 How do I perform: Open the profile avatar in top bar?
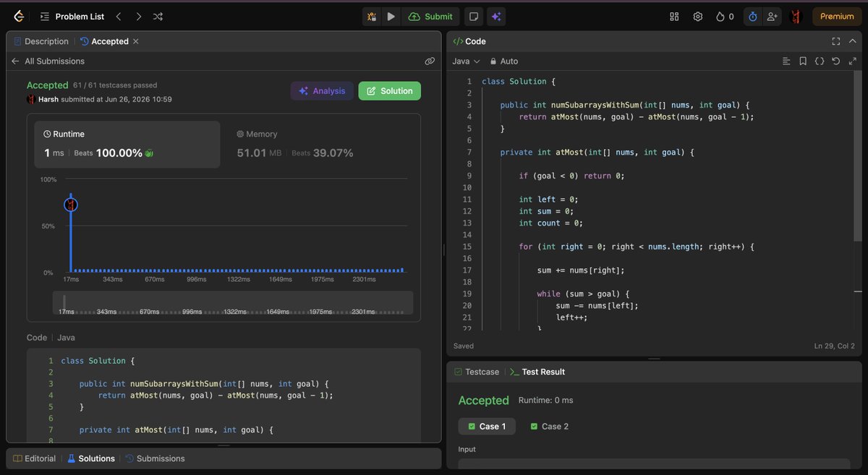tap(796, 16)
